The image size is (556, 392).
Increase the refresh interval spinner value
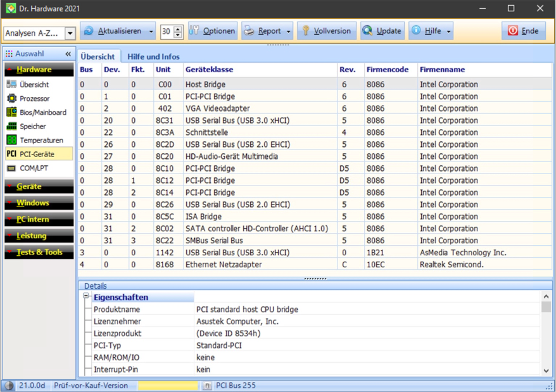point(178,28)
